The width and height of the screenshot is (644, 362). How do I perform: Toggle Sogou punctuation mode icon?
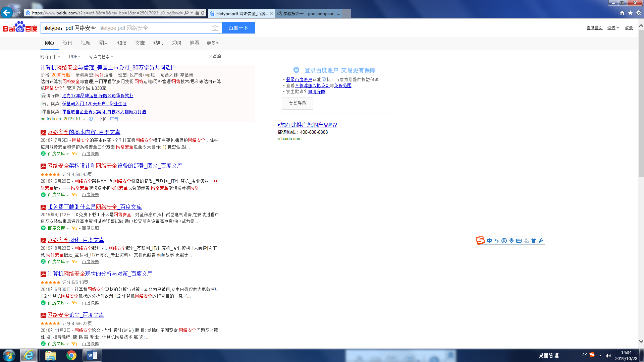497,241
